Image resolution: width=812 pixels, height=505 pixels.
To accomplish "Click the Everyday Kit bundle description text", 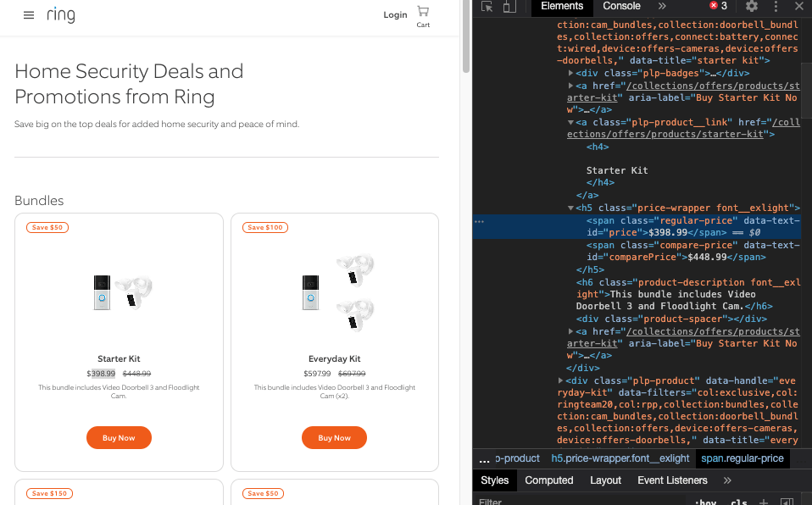I will 334,391.
